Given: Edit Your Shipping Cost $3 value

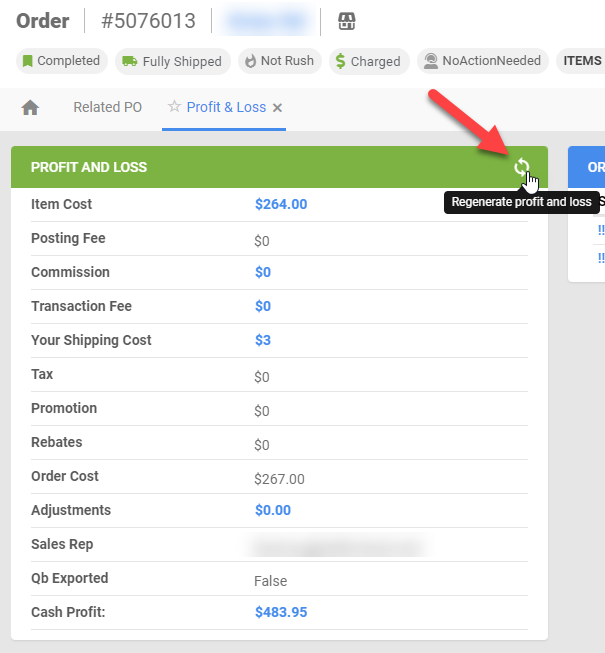Looking at the screenshot, I should (263, 340).
